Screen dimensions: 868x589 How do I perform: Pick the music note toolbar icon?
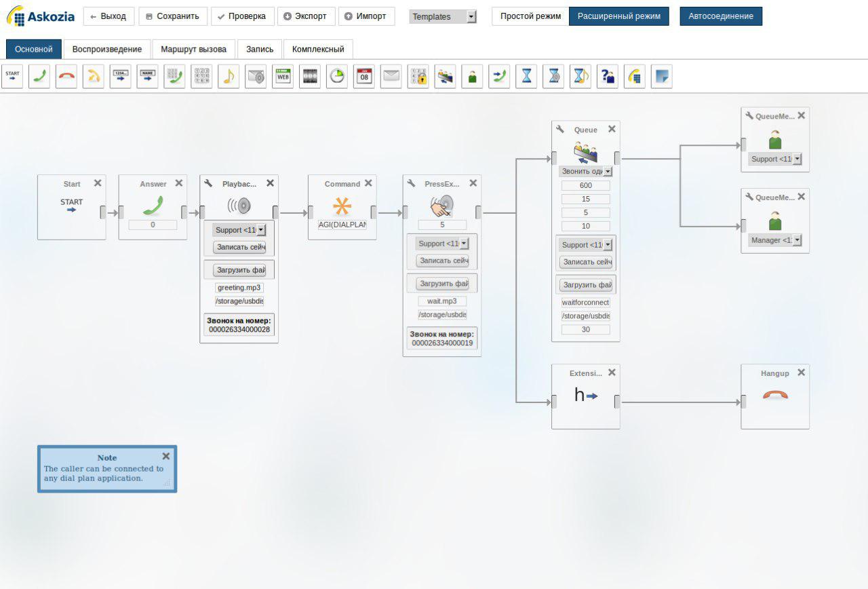point(229,77)
